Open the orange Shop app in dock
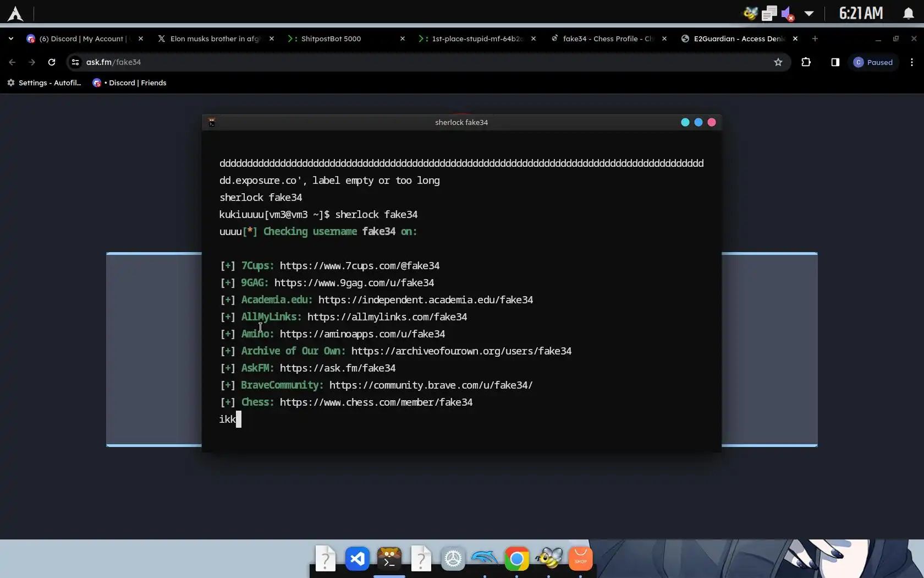Screen dimensions: 924x578 point(580,559)
